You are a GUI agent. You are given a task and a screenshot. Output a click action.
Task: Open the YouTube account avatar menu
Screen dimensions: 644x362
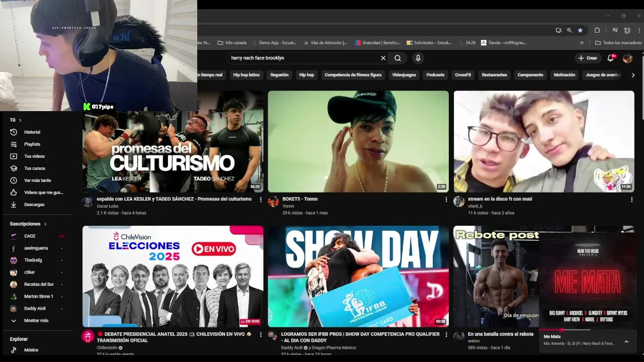point(627,58)
